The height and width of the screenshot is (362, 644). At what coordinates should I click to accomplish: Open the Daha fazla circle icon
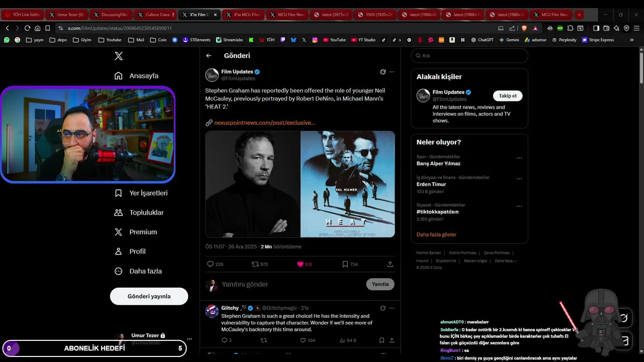[119, 271]
